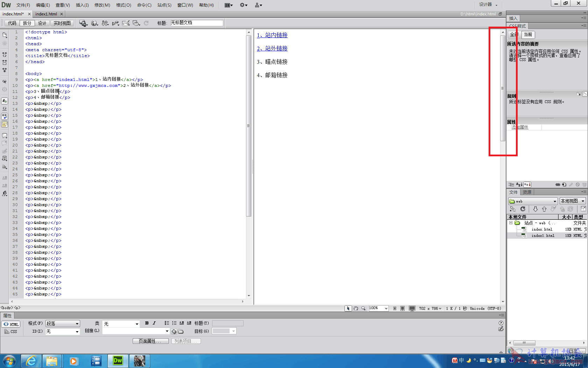This screenshot has height=368, width=588.
Task: Open the web site dropdown in Files
Action: (533, 201)
